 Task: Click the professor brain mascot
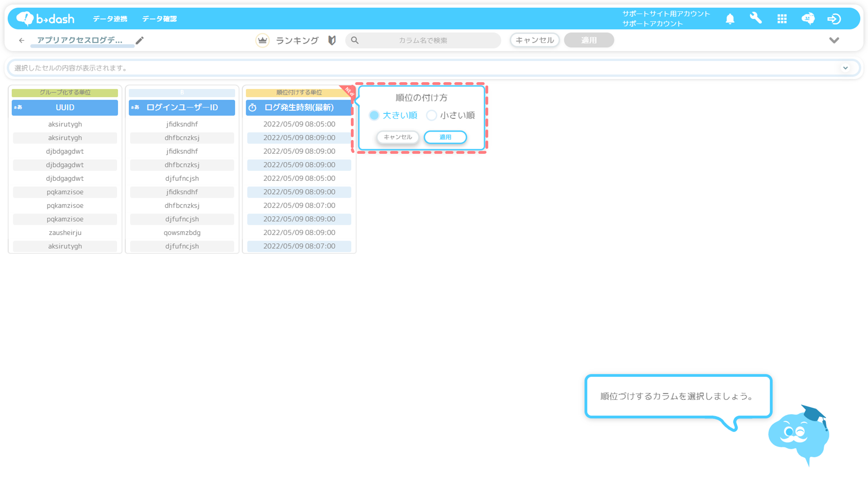pyautogui.click(x=800, y=435)
